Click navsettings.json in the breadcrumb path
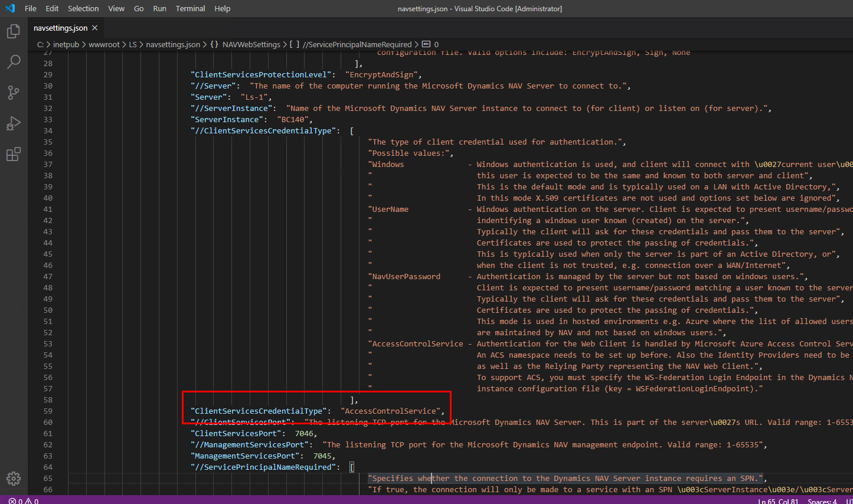 click(x=173, y=44)
